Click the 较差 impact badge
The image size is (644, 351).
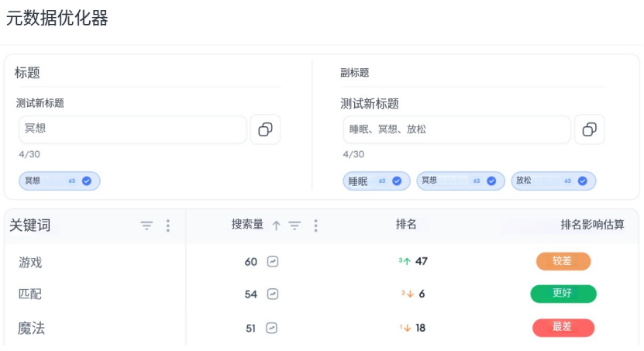point(563,261)
